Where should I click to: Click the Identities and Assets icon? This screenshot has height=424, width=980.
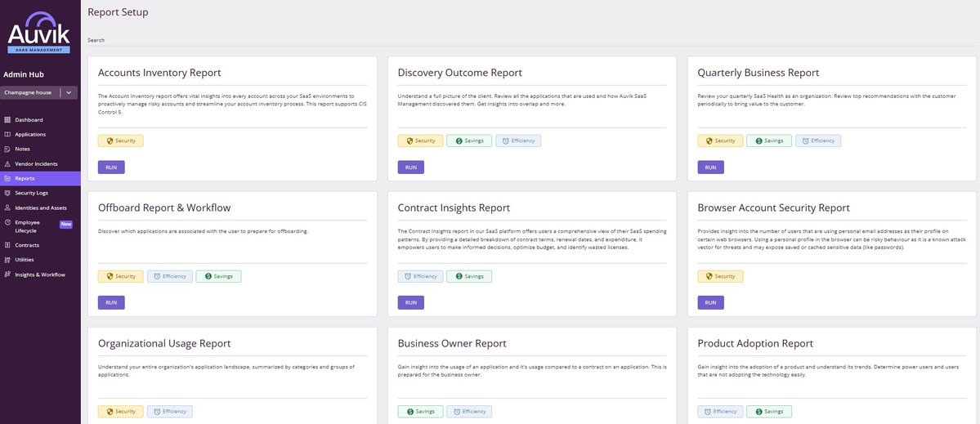pos(7,208)
